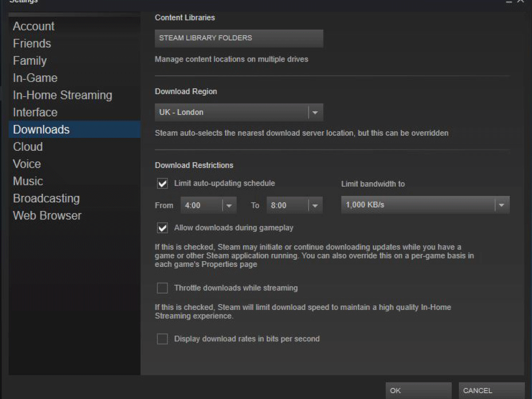Click the Cancel button
The image size is (532, 399).
click(x=492, y=391)
